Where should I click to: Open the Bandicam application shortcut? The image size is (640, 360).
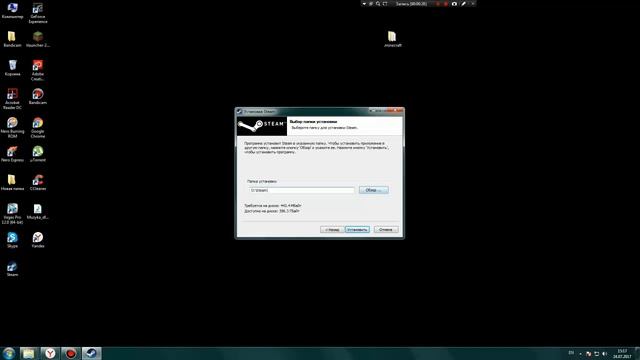point(38,97)
